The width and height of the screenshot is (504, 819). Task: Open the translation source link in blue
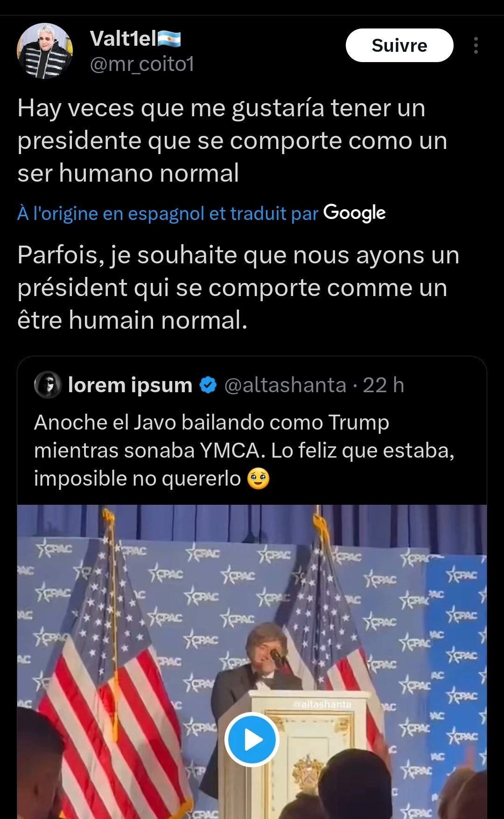pos(168,213)
